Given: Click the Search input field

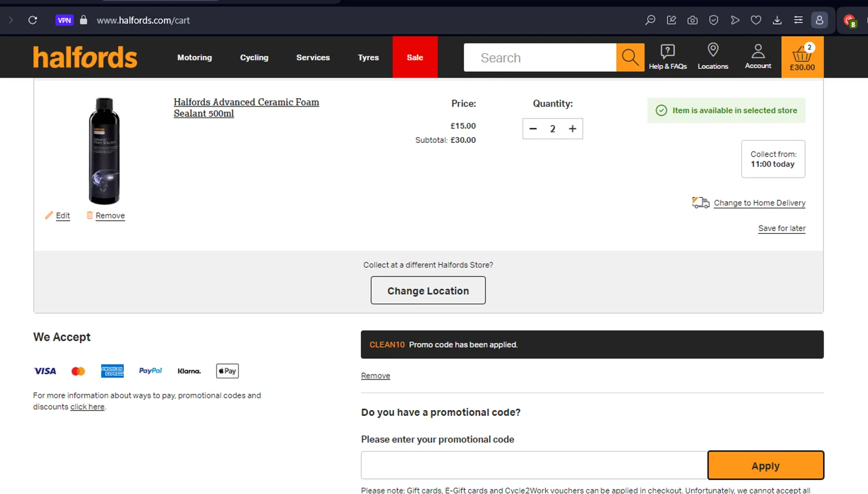Looking at the screenshot, I should click(x=540, y=57).
